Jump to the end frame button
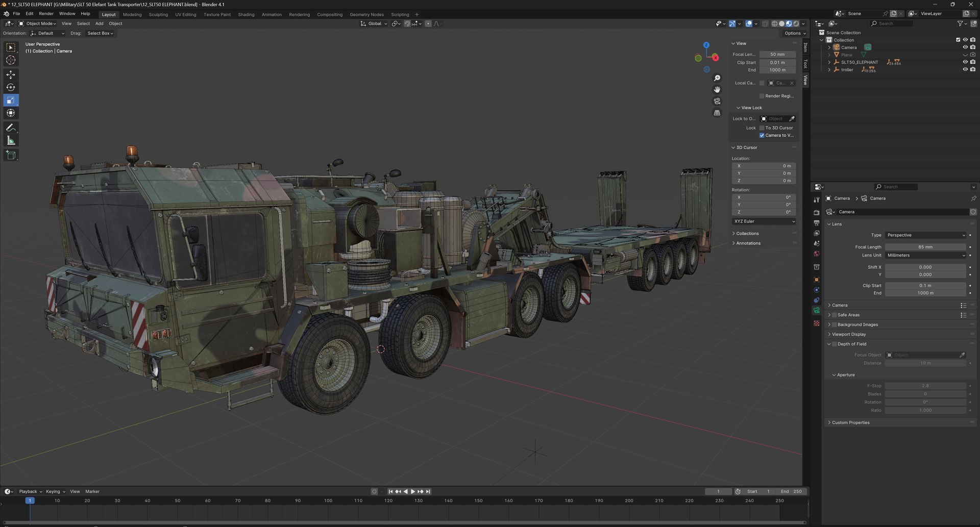This screenshot has height=527, width=980. (428, 492)
